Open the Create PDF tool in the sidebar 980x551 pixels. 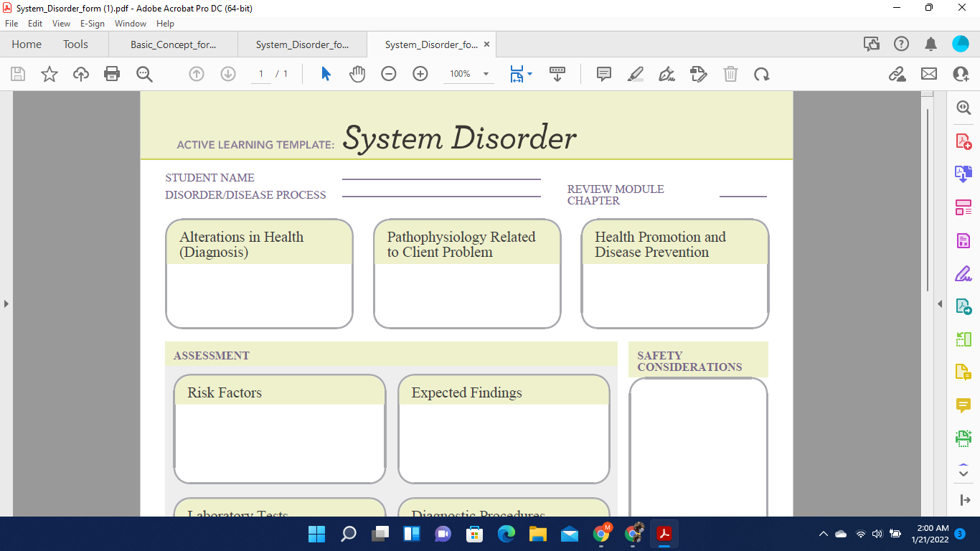pyautogui.click(x=963, y=142)
